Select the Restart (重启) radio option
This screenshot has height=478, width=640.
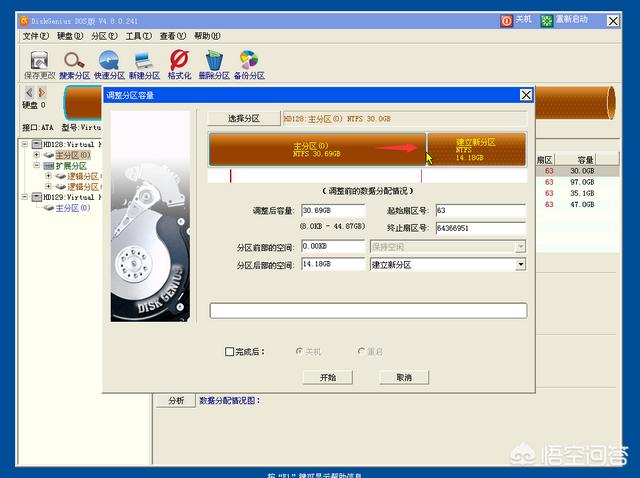pos(361,351)
